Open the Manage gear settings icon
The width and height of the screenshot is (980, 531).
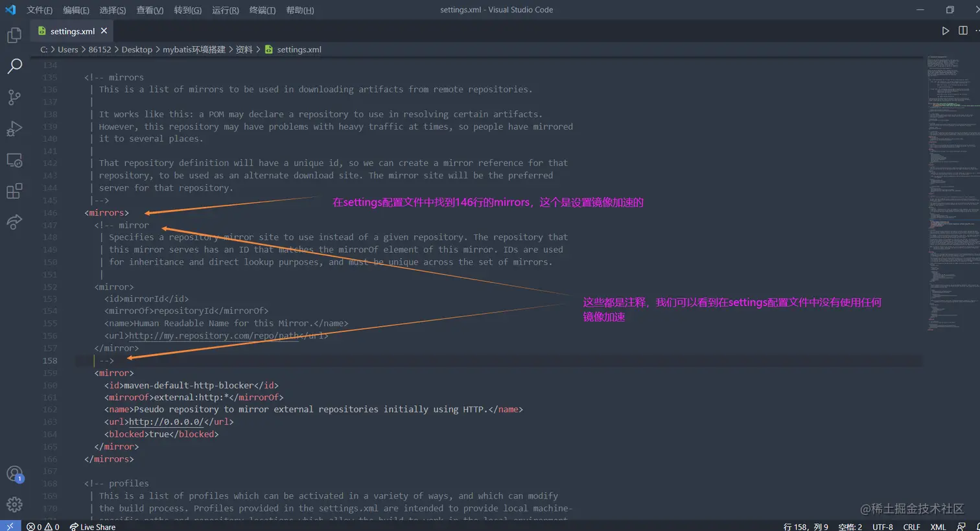pyautogui.click(x=14, y=504)
